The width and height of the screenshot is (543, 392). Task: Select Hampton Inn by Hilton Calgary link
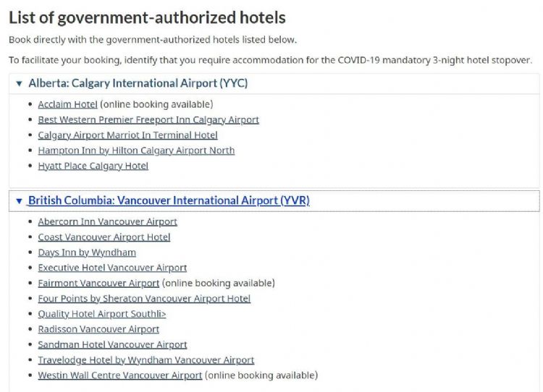pyautogui.click(x=136, y=150)
